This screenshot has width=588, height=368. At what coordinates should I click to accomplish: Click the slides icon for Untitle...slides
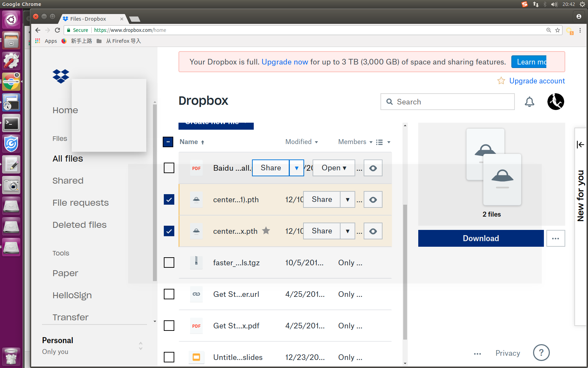tap(196, 357)
